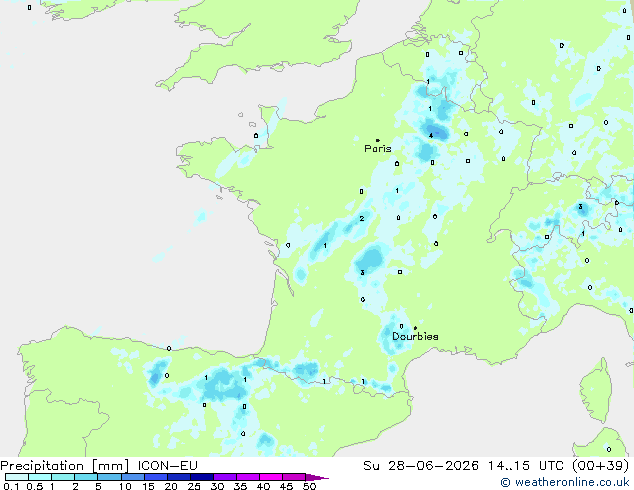Viewport: 634px width, 490px height.
Task: Select the 2–5 mm legend swatch
Action: [86, 477]
